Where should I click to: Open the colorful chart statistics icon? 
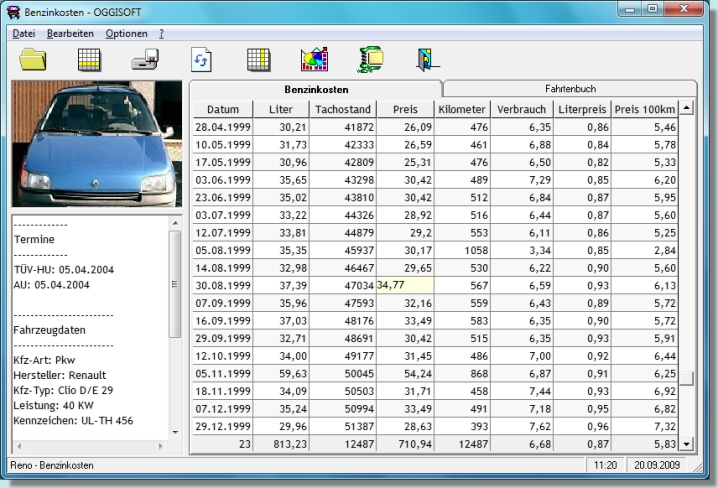tap(314, 59)
